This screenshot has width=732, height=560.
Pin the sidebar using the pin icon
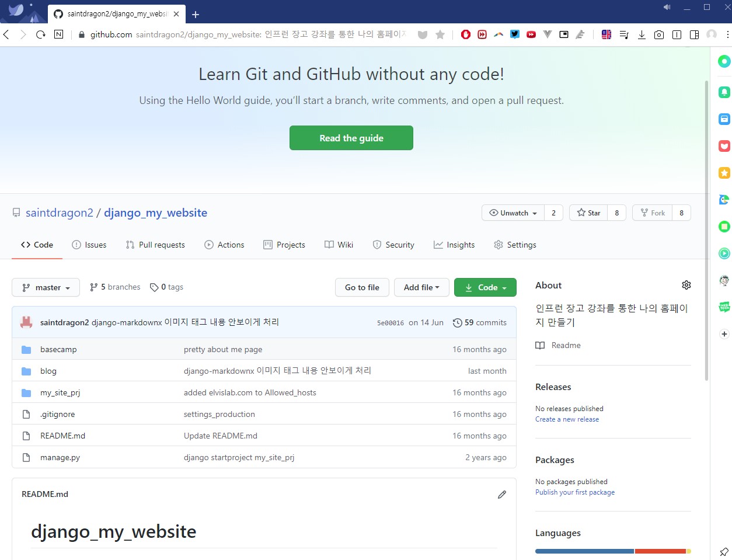click(x=724, y=551)
